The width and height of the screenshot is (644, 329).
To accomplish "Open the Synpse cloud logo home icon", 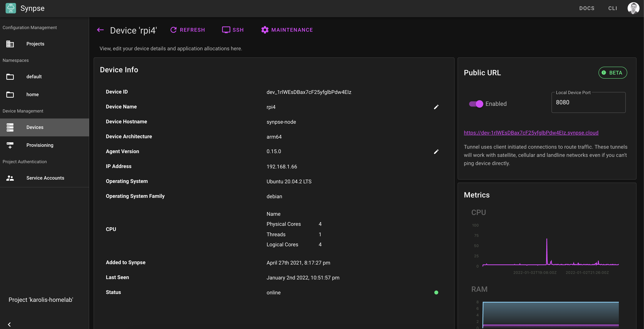I will 10,8.
